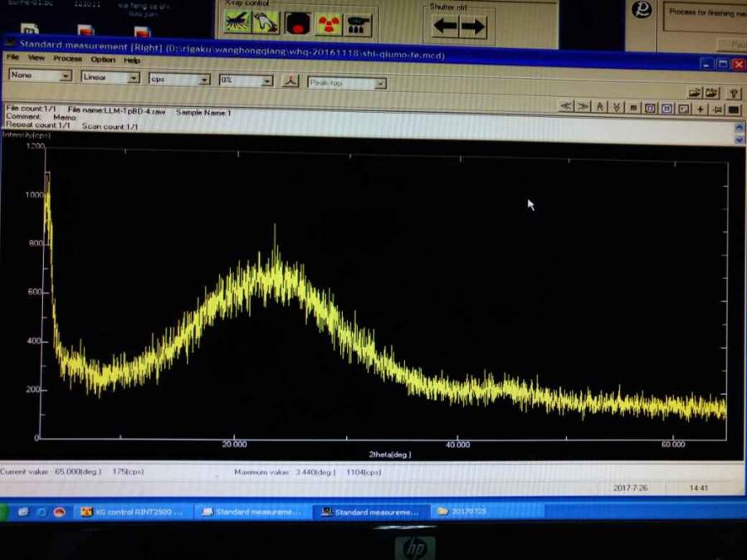Click the help lightbulb toolbar icon
747x560 pixels.
tap(734, 93)
